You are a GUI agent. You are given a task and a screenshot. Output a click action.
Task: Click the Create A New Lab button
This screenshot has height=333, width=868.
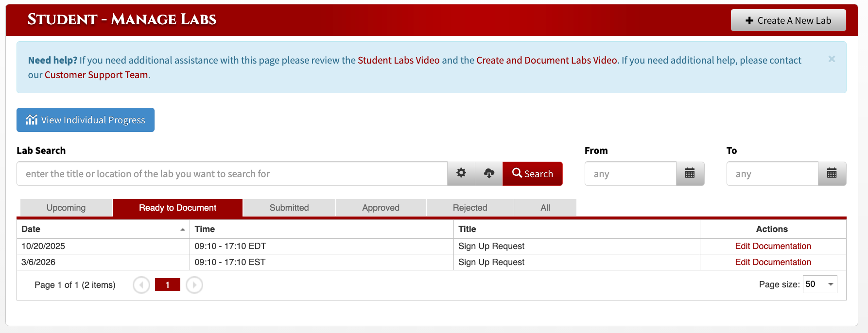pos(788,20)
